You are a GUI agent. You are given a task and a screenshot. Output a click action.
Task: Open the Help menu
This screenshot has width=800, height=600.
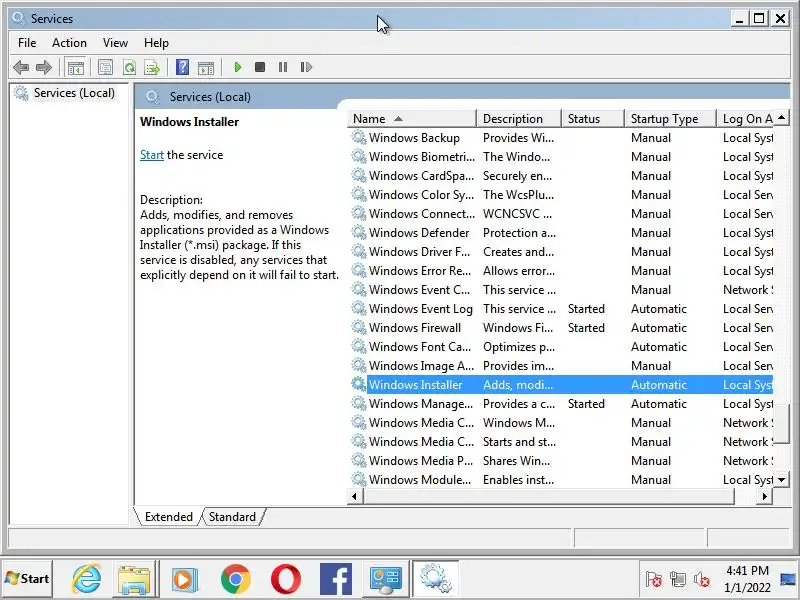156,43
